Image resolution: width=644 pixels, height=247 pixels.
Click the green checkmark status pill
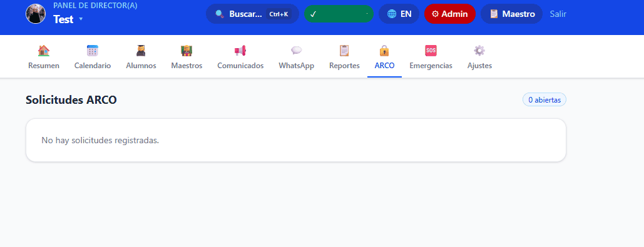click(x=339, y=14)
